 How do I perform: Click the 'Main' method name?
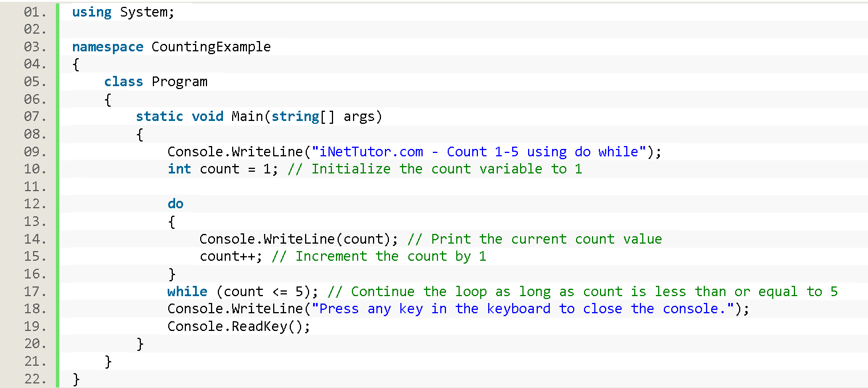[247, 117]
